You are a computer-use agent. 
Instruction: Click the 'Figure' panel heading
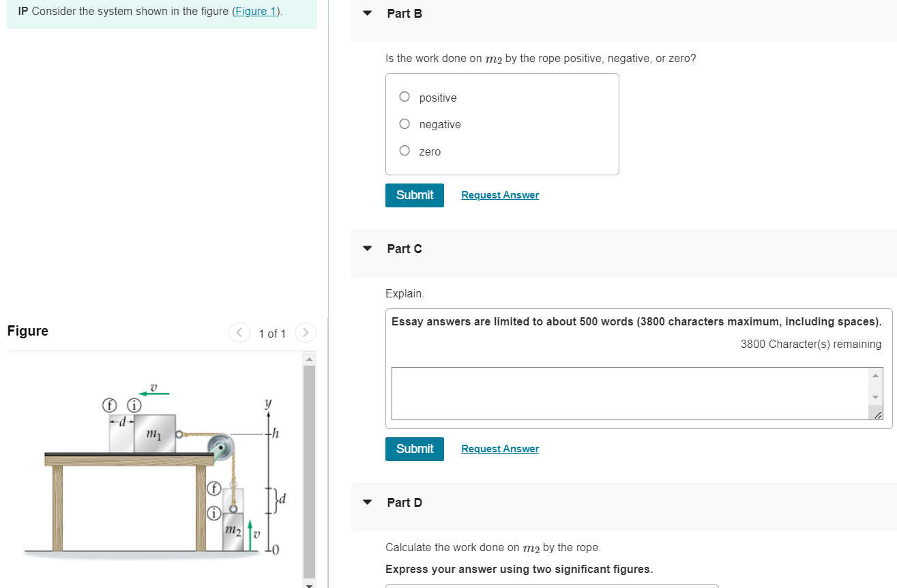point(28,331)
